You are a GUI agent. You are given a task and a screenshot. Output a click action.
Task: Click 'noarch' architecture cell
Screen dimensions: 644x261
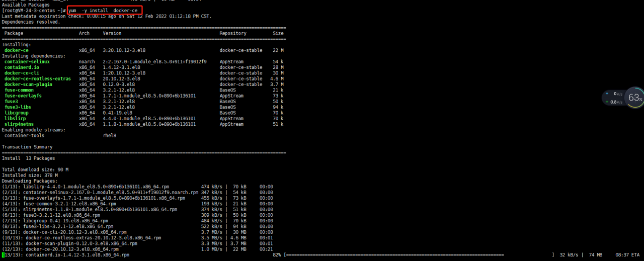click(x=87, y=62)
